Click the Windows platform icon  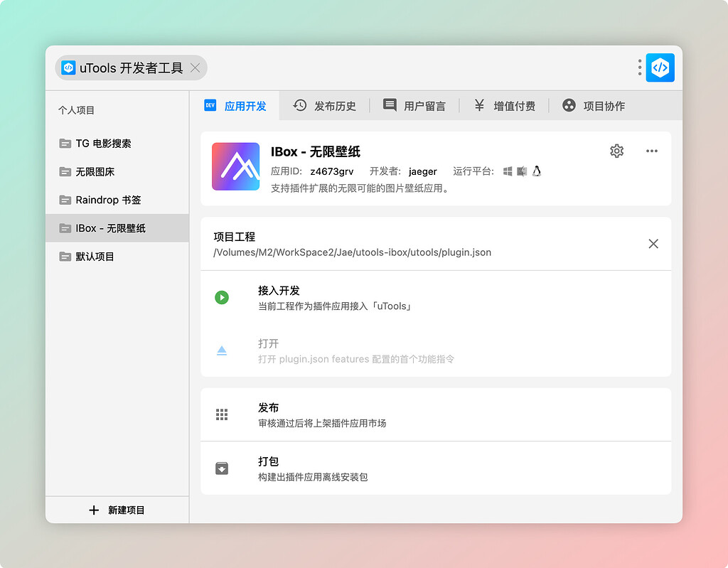(x=508, y=171)
